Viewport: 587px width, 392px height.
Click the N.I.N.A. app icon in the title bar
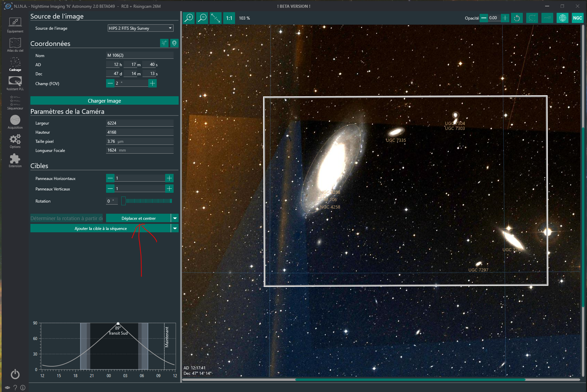click(x=8, y=6)
